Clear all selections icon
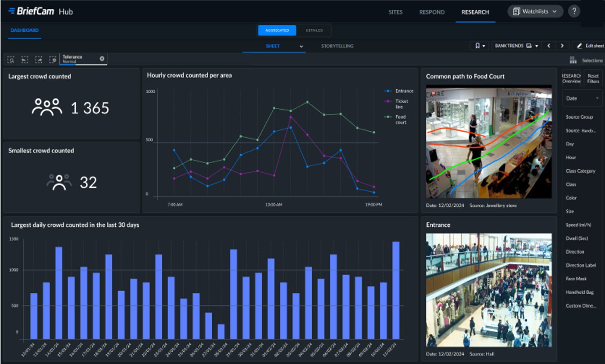 click(53, 60)
